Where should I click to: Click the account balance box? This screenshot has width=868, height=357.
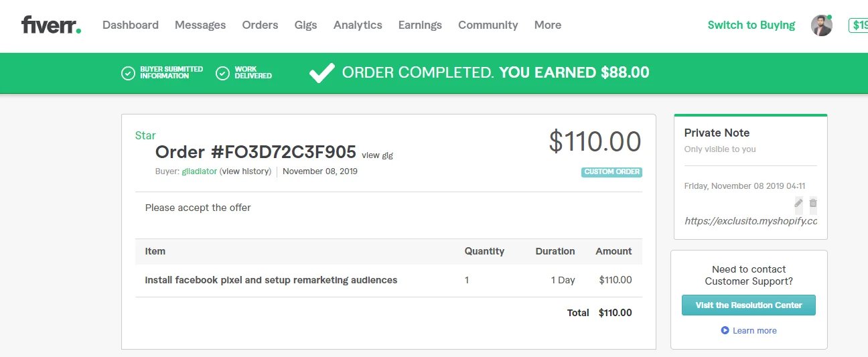pos(859,25)
